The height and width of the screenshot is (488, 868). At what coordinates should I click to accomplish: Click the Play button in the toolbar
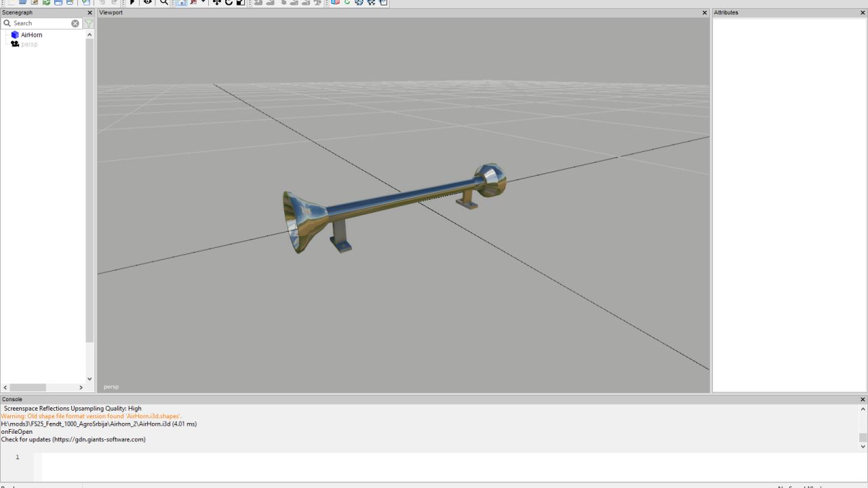point(132,3)
